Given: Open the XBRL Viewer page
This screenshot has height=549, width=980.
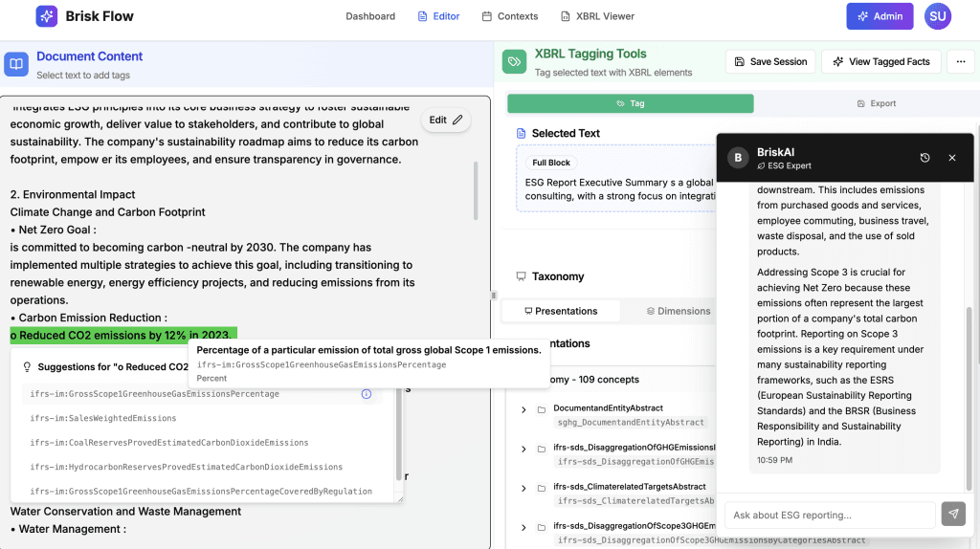Looking at the screenshot, I should click(597, 16).
